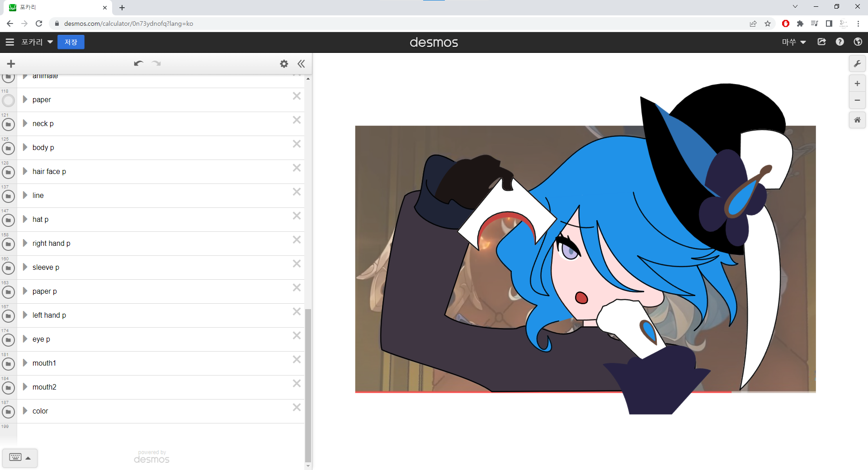The image size is (868, 470).
Task: Delete the neck p folder
Action: (x=297, y=120)
